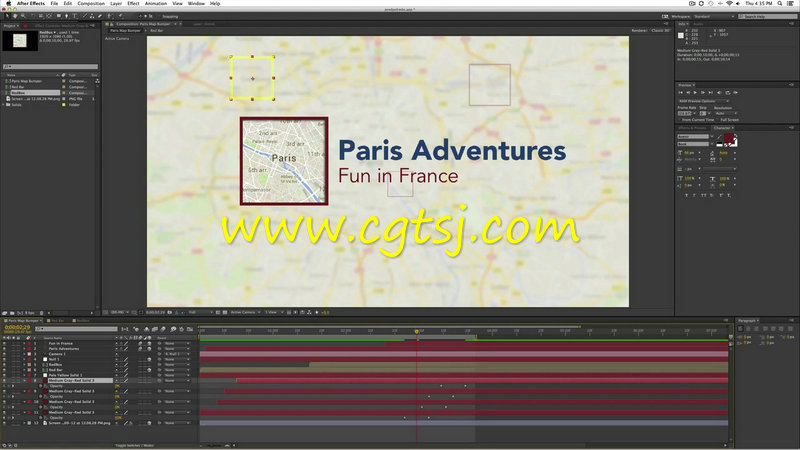Open the Composition menu
This screenshot has width=800, height=450.
point(91,3)
